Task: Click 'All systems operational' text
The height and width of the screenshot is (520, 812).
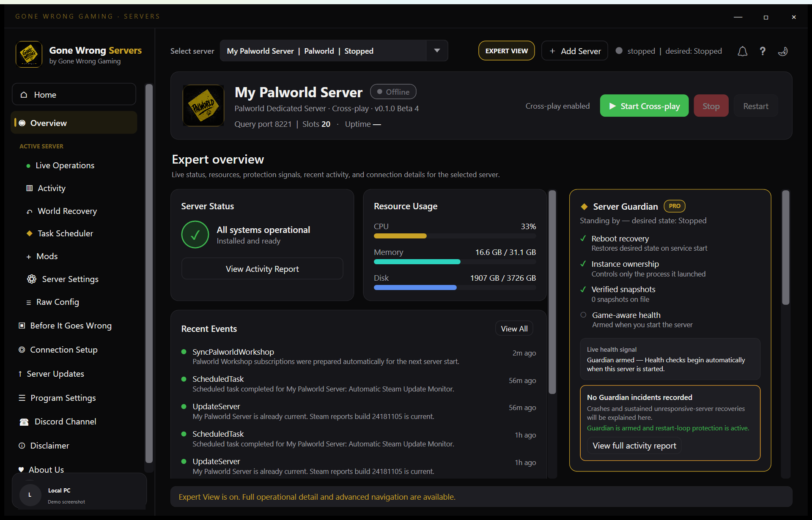Action: [263, 230]
